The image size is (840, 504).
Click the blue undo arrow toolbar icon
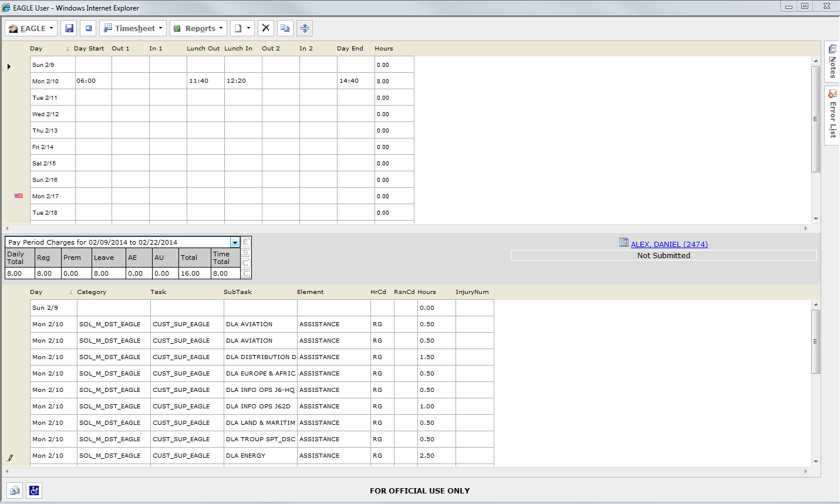click(x=88, y=28)
